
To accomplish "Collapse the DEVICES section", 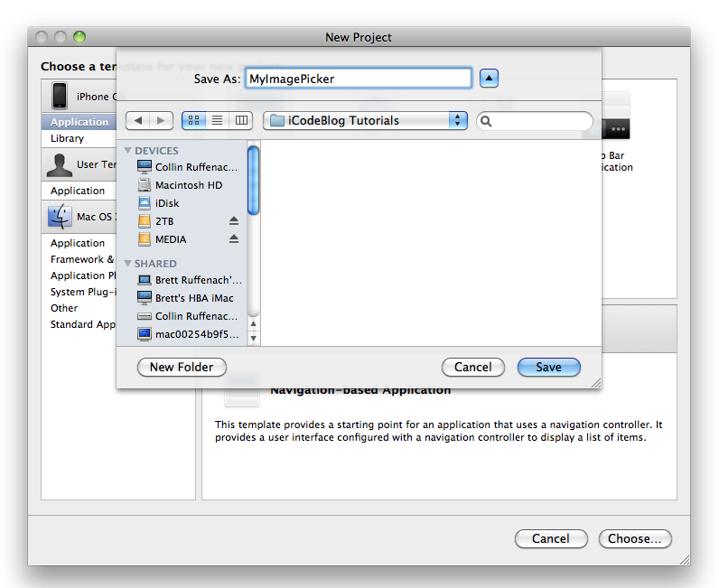I will click(x=128, y=151).
